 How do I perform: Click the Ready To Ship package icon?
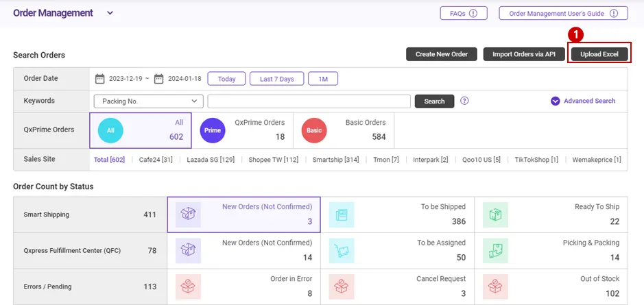[495, 215]
